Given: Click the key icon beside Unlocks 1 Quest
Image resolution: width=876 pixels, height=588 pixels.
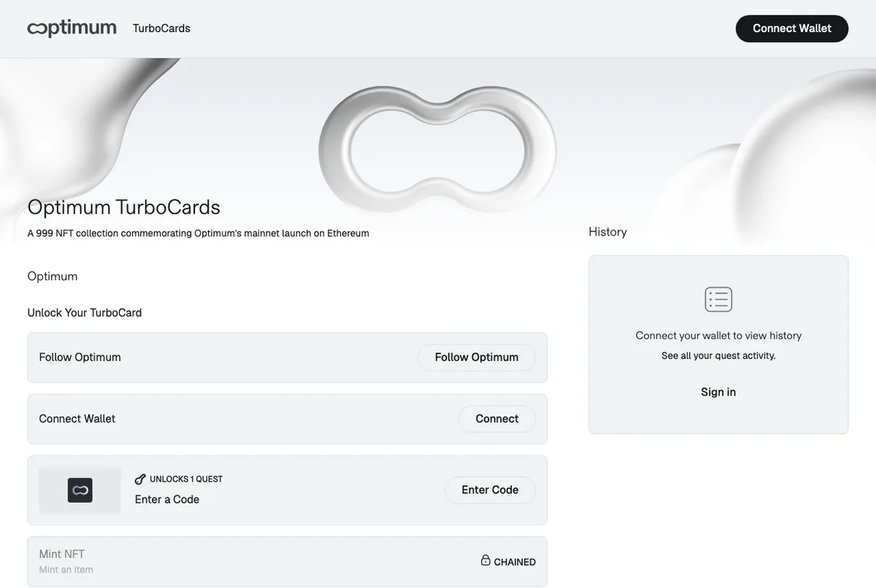Looking at the screenshot, I should 140,479.
